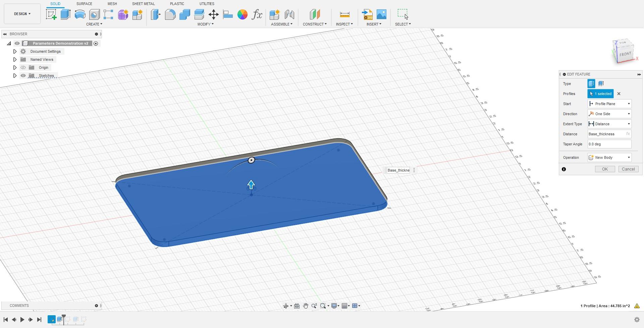Toggle visibility of the Origin folder

tap(23, 67)
